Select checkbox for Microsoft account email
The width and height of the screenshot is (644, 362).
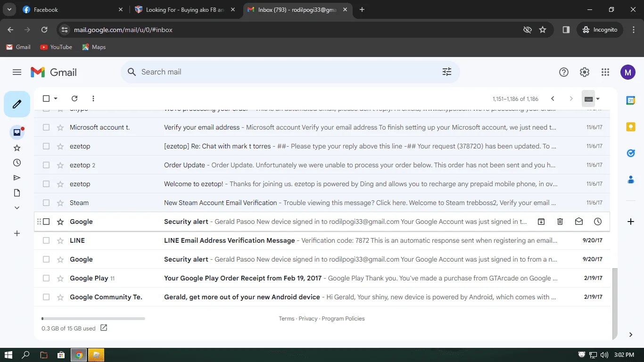tap(46, 127)
